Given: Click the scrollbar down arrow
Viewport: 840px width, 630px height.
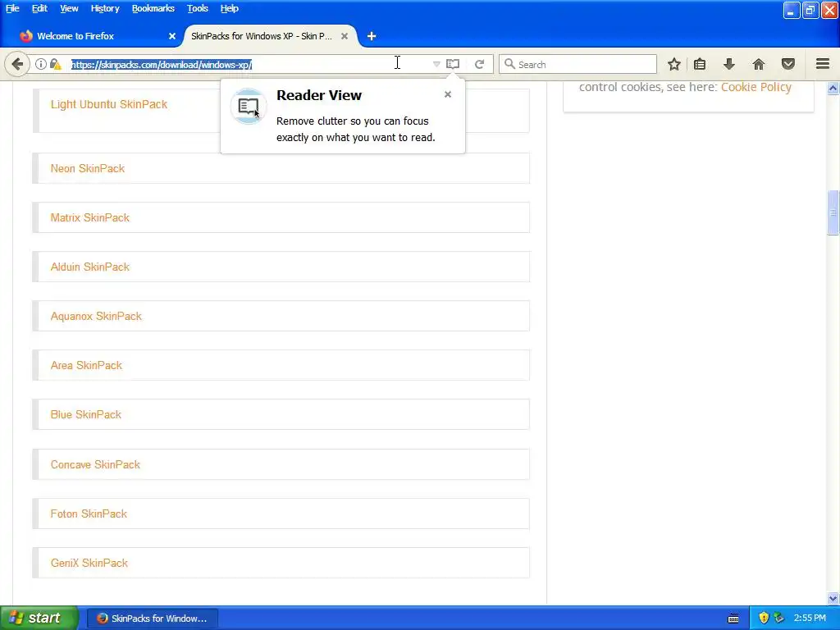Looking at the screenshot, I should pyautogui.click(x=833, y=598).
